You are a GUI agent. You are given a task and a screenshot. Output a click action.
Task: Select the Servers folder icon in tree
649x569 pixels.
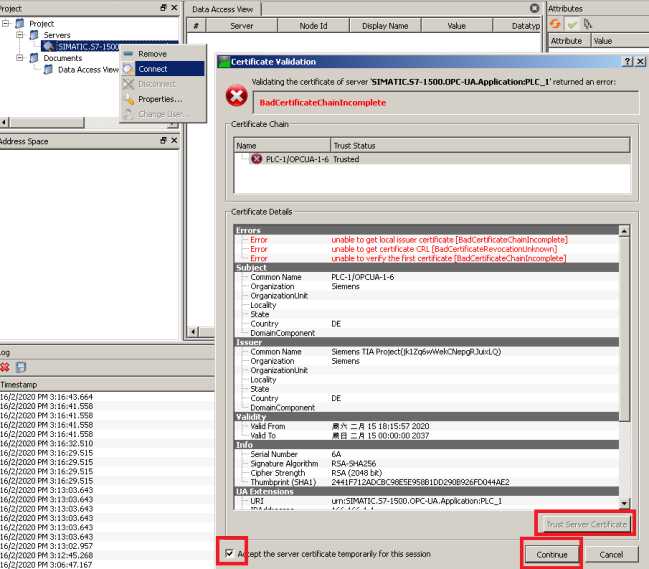pos(34,35)
